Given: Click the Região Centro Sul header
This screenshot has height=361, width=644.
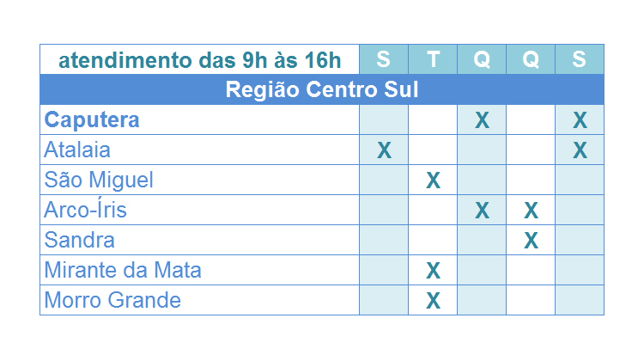Looking at the screenshot, I should (x=322, y=89).
